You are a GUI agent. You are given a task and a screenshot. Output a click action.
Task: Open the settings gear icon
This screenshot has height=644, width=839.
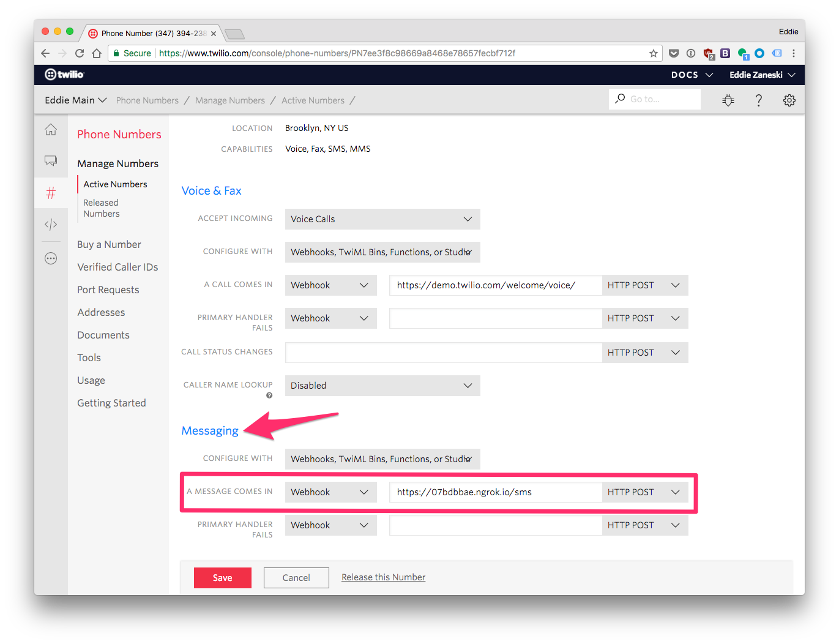pos(789,100)
